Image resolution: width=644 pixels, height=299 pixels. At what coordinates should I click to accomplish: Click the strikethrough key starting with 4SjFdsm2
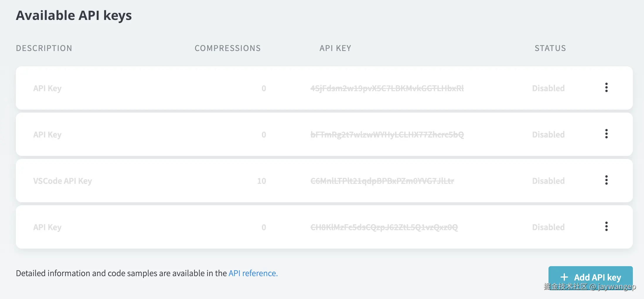coord(387,88)
